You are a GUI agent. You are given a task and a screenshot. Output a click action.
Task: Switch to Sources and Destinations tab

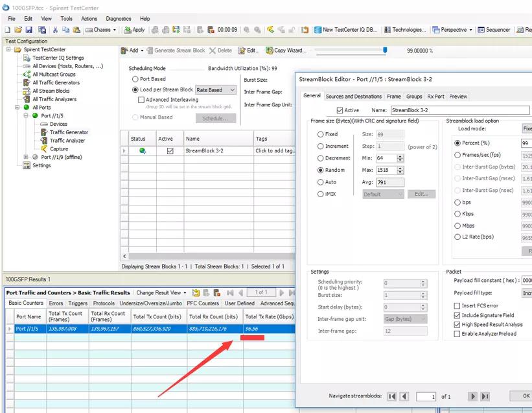[x=354, y=97]
